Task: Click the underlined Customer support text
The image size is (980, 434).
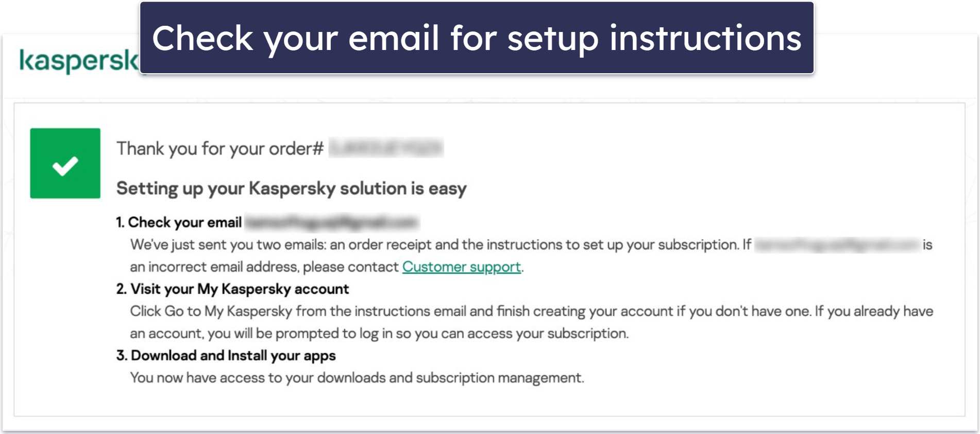Action: (x=461, y=268)
